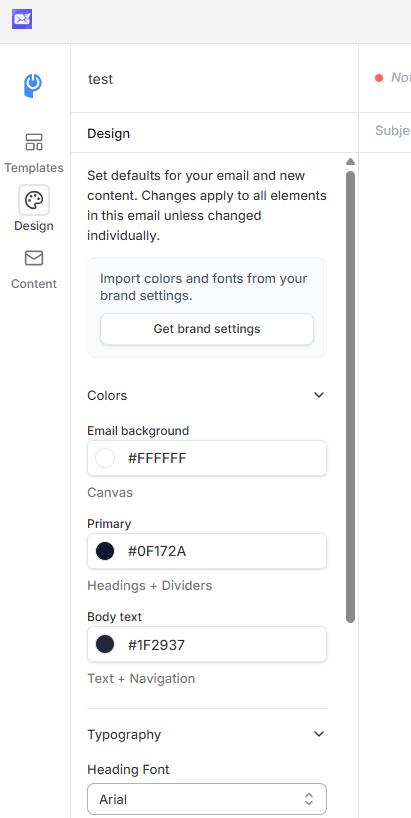This screenshot has width=411, height=818.
Task: Open the Templates panel icon
Action: pyautogui.click(x=34, y=142)
